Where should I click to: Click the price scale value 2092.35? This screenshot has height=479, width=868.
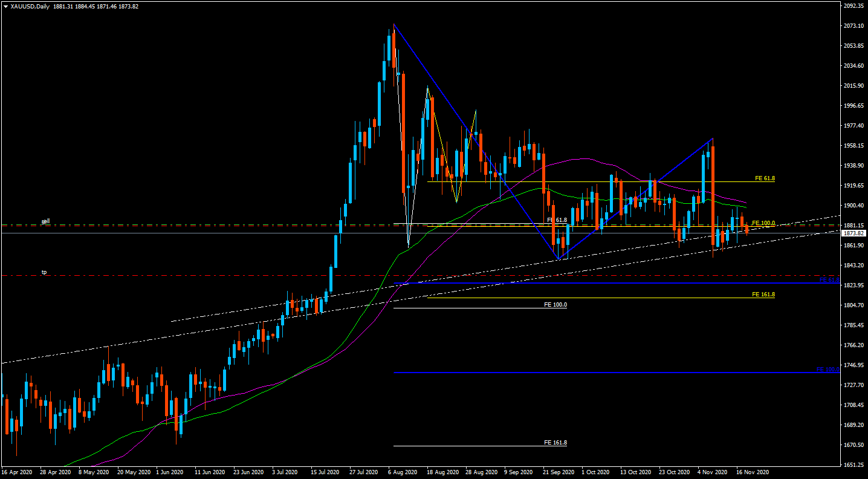click(854, 6)
